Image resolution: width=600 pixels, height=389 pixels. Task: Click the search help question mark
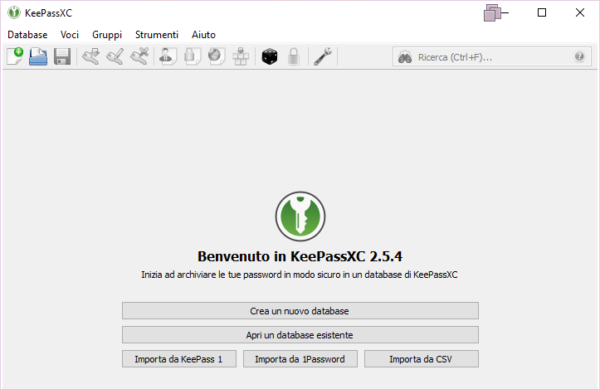[579, 57]
